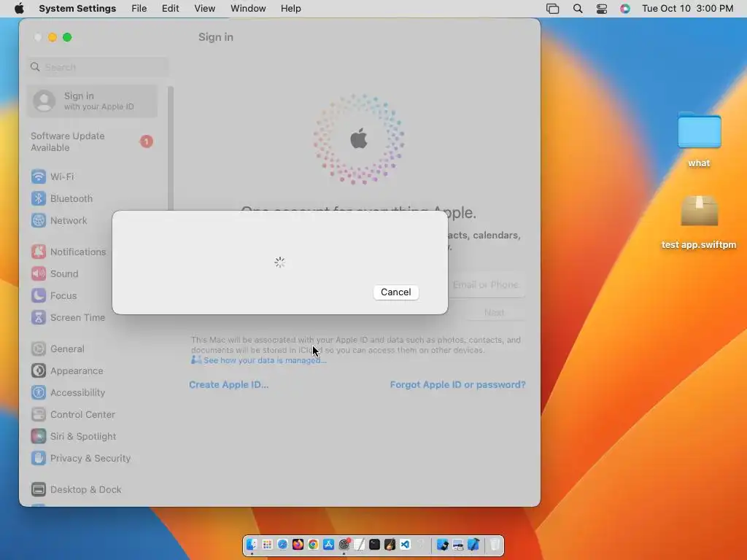Open the Help menu

pyautogui.click(x=290, y=9)
